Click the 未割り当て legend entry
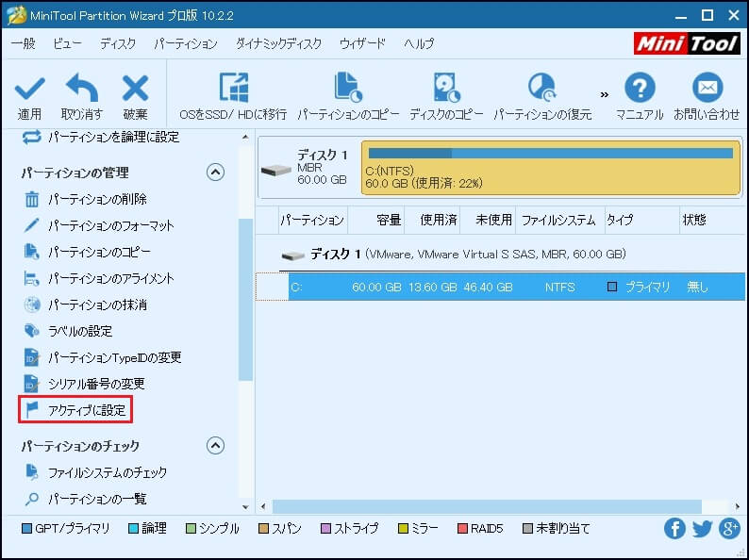This screenshot has height=560, width=749. 557,529
